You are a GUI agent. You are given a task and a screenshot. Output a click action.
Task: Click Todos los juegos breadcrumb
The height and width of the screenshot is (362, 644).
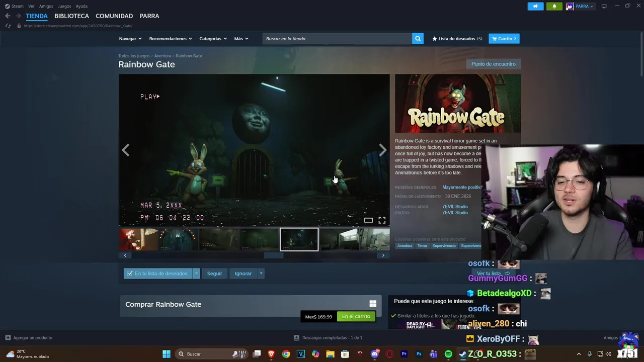pyautogui.click(x=134, y=56)
